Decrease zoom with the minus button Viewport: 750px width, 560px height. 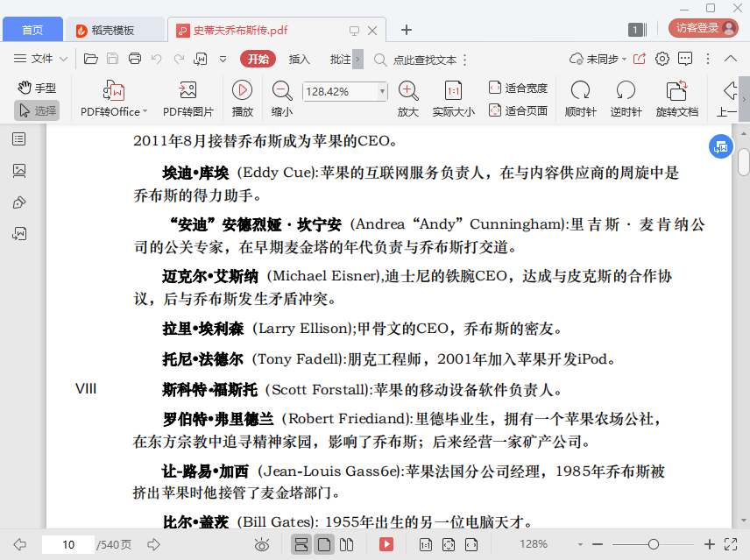click(598, 544)
